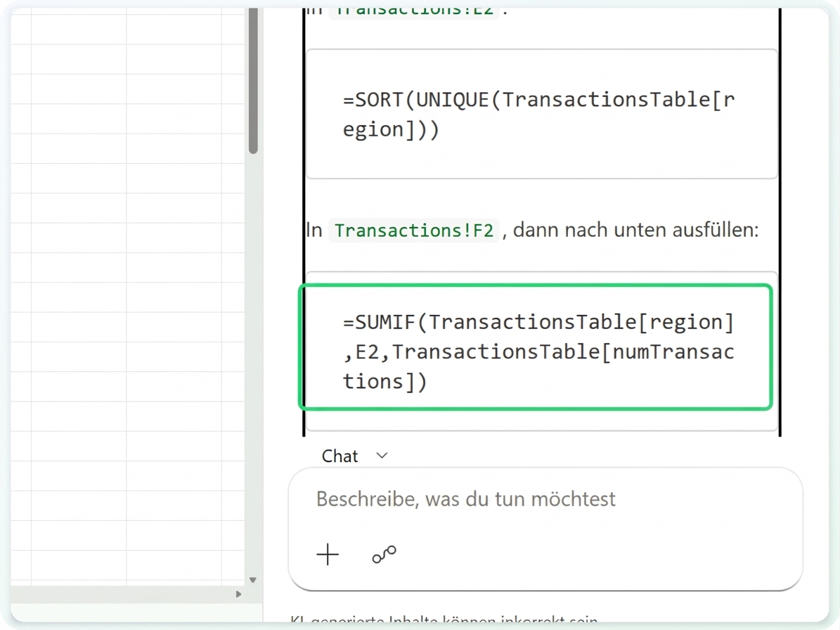Click the spreadsheet scroll-right arrow
Image resolution: width=840 pixels, height=630 pixels.
coord(239,594)
